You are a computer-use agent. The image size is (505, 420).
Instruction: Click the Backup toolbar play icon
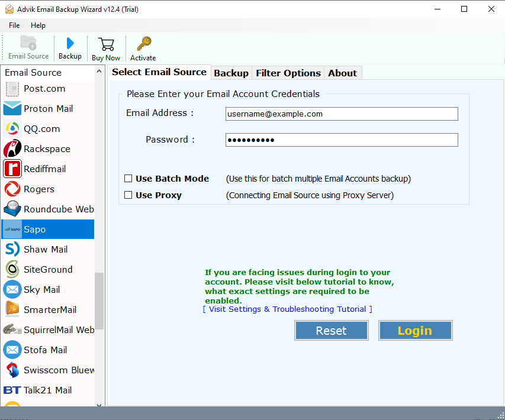pos(70,43)
